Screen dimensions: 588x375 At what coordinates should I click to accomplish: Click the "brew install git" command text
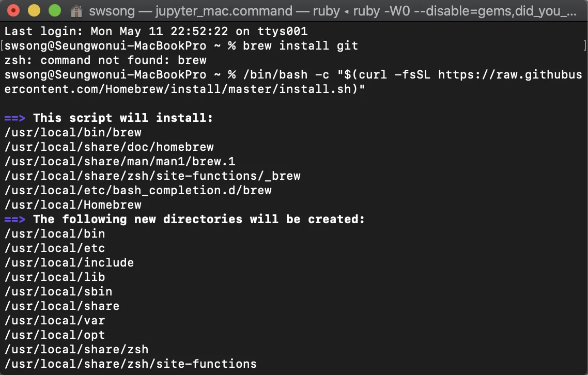[x=300, y=46]
